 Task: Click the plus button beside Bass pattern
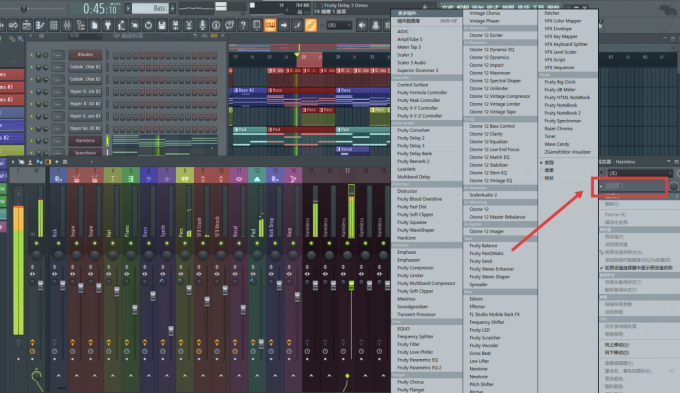(172, 8)
